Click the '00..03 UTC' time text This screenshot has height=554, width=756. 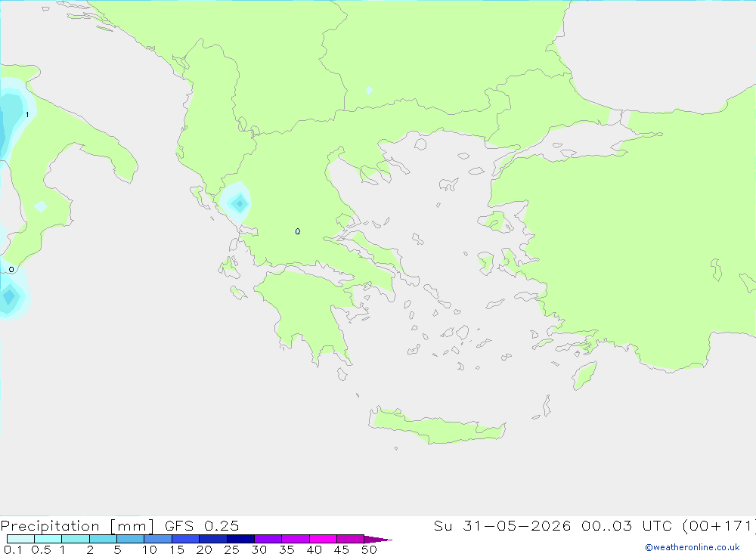pyautogui.click(x=626, y=525)
